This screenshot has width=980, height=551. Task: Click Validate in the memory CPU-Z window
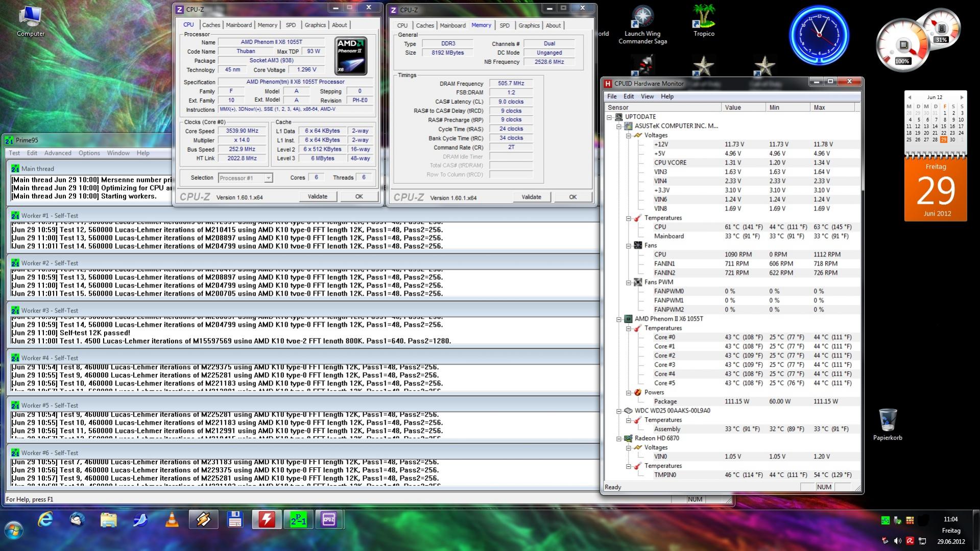(531, 197)
